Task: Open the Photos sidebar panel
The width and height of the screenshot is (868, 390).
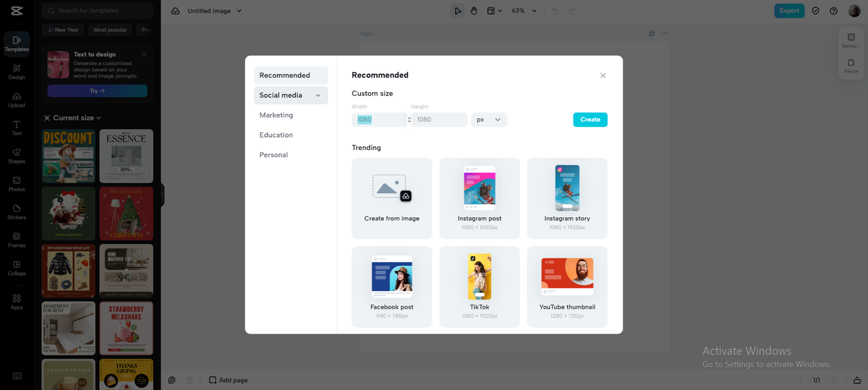Action: tap(17, 184)
